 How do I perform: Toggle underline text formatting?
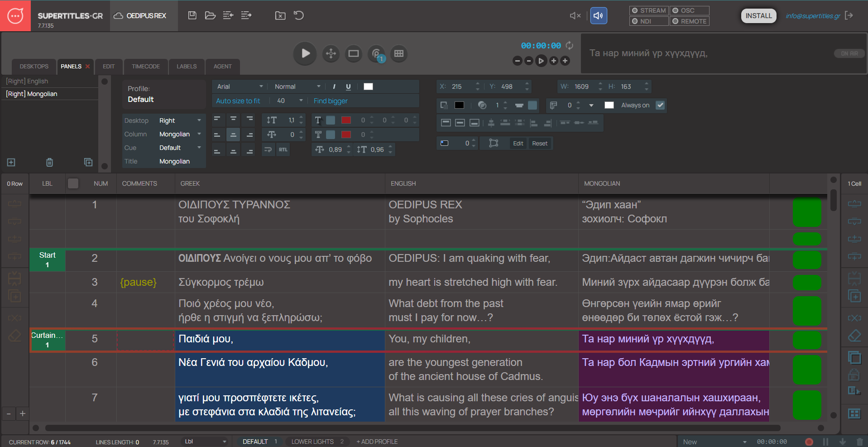(x=348, y=87)
